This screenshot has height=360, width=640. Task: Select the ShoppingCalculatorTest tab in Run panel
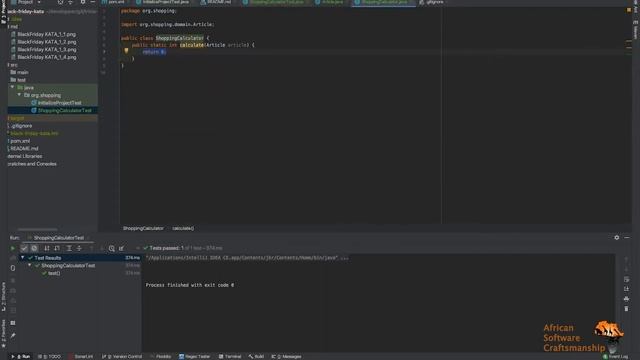click(x=58, y=238)
